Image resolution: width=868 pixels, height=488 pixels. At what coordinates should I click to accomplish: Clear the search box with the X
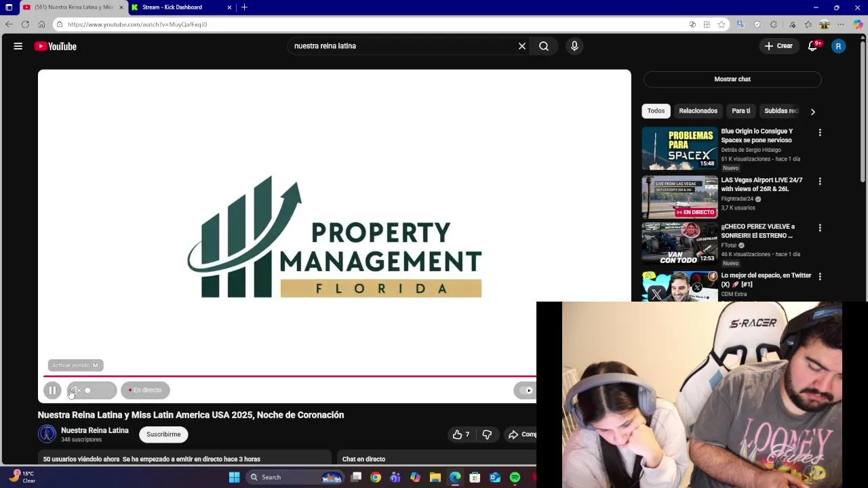point(522,46)
